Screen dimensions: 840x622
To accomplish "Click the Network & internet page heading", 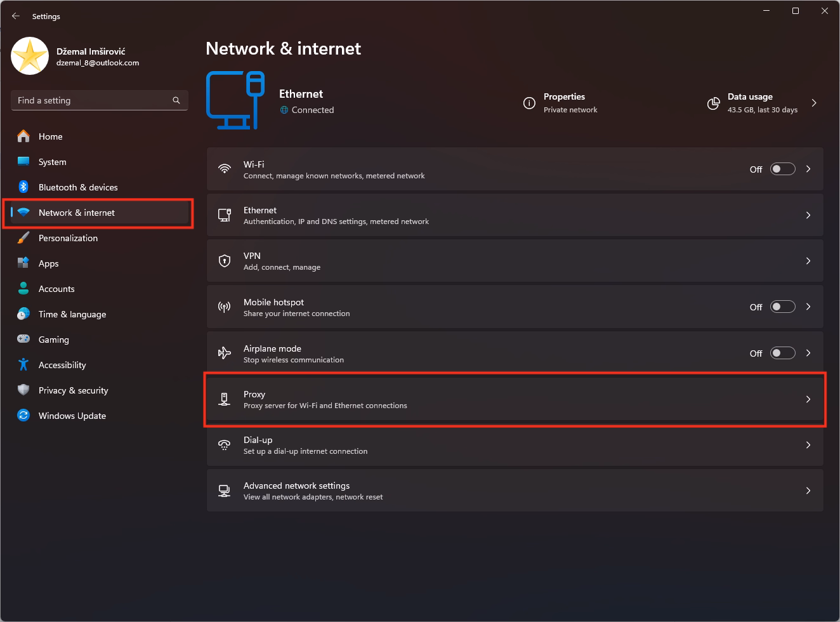I will pyautogui.click(x=284, y=48).
